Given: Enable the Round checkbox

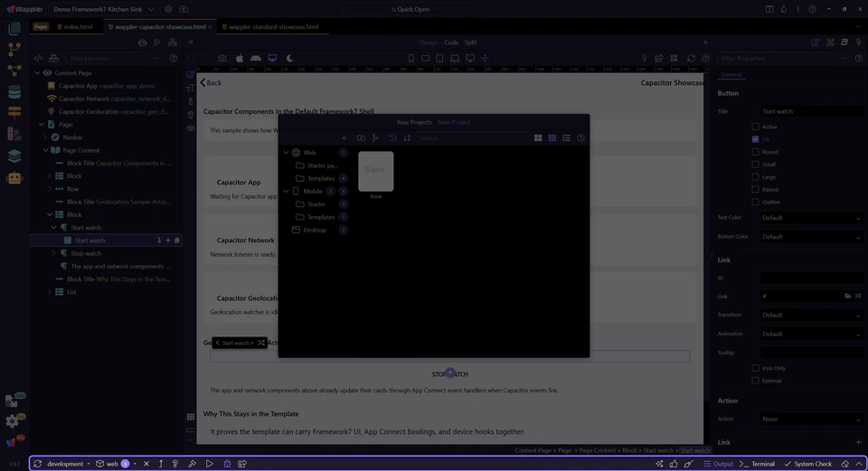Looking at the screenshot, I should click(x=755, y=152).
